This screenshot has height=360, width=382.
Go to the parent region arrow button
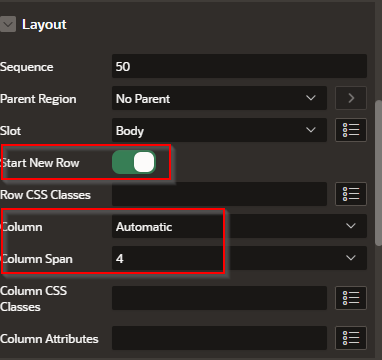(x=351, y=98)
